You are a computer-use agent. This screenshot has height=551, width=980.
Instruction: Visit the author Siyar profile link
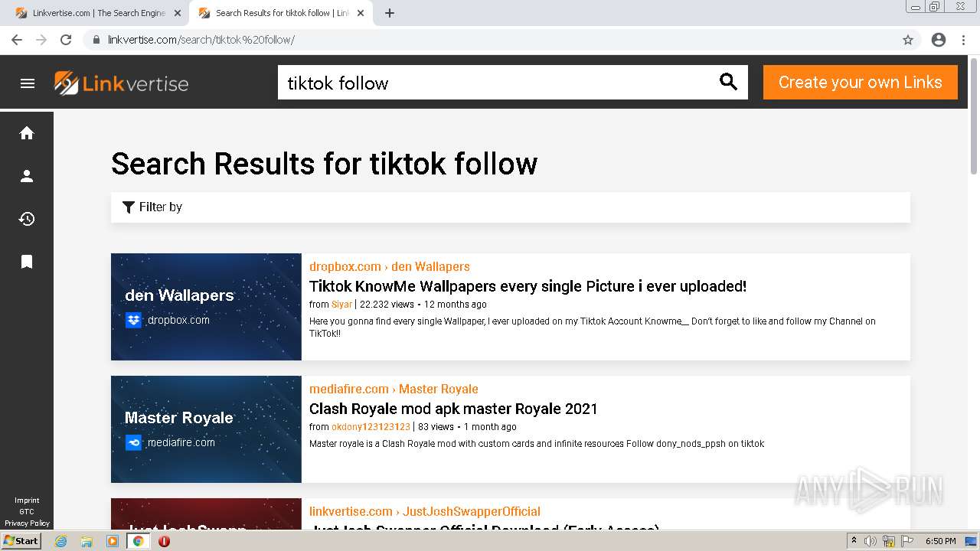click(x=341, y=305)
